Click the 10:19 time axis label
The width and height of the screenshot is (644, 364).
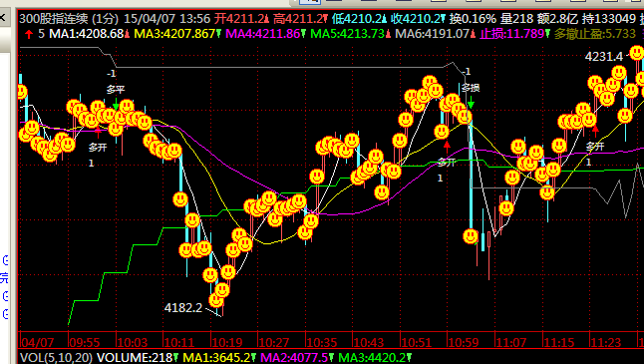click(227, 342)
